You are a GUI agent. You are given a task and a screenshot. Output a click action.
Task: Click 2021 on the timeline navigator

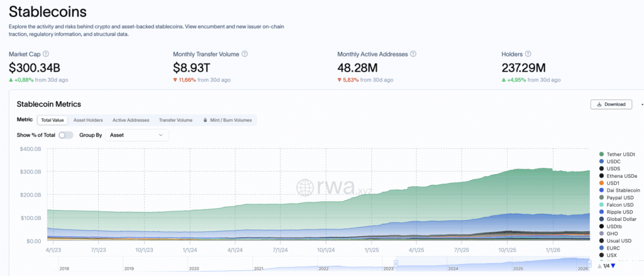pos(258,268)
